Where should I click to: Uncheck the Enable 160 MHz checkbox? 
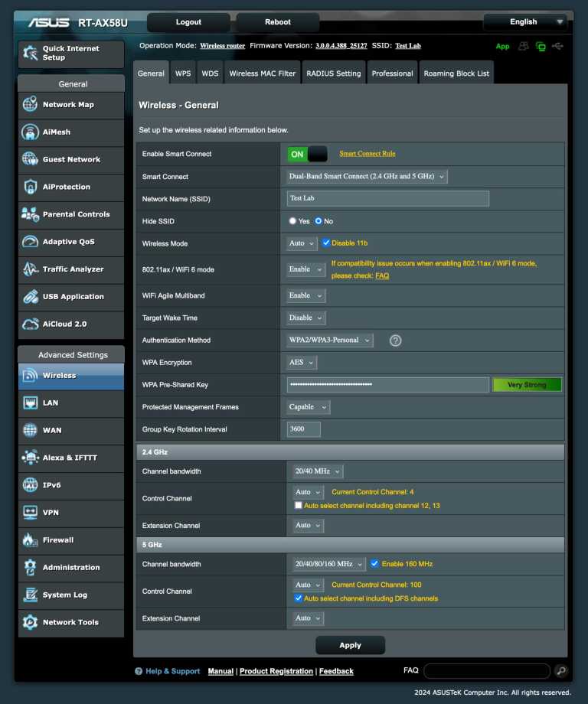pyautogui.click(x=374, y=564)
